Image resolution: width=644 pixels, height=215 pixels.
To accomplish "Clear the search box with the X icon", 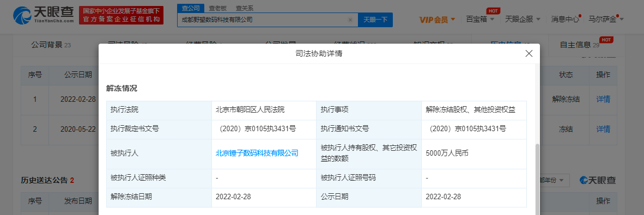I will [350, 20].
